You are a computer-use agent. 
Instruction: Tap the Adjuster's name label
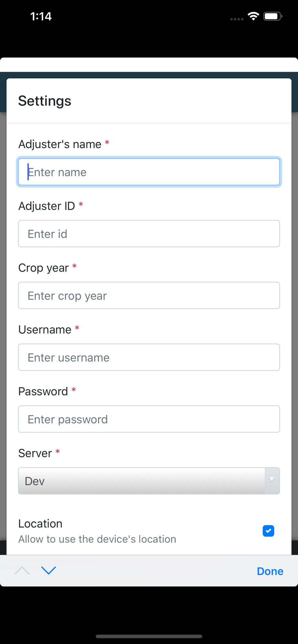[60, 144]
